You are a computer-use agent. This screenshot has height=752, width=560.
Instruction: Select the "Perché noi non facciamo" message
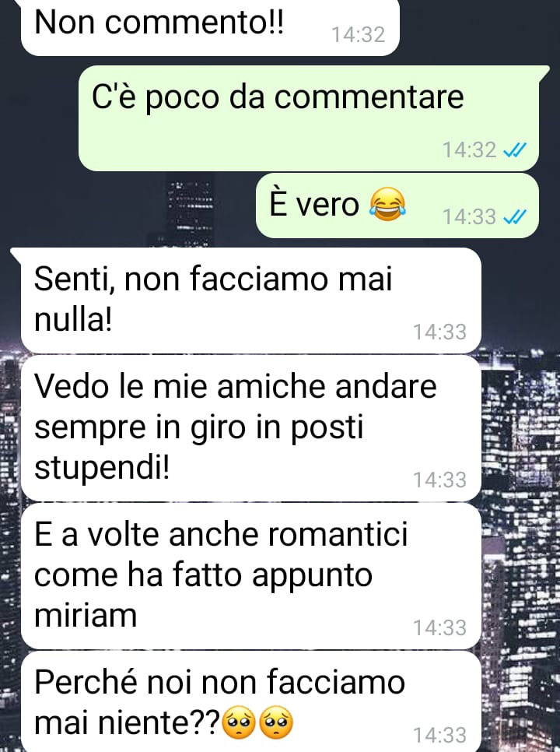click(x=251, y=701)
